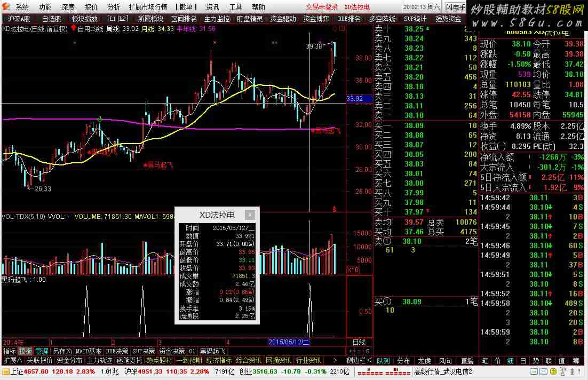Click the 管理 tab below chart
The width and height of the screenshot is (588, 380).
(x=42, y=351)
